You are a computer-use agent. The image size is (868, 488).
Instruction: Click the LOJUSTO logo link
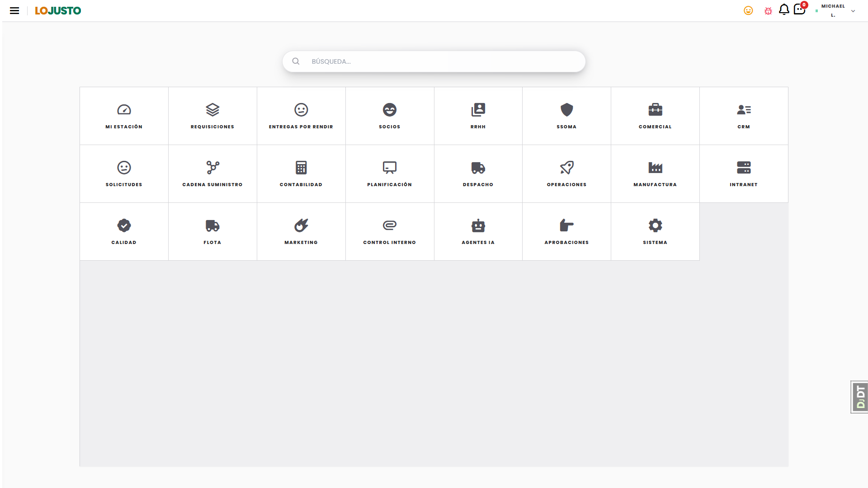point(58,10)
